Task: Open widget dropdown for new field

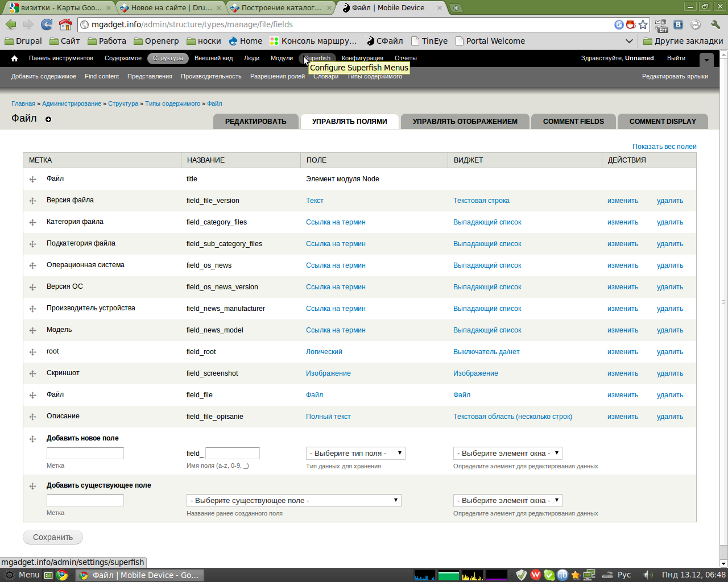Action: (x=507, y=454)
